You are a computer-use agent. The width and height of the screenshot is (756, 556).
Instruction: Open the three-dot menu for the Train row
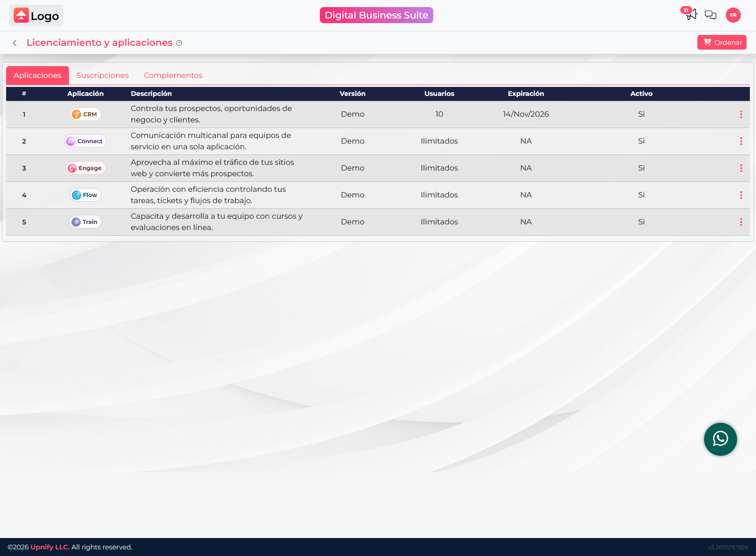click(x=741, y=222)
